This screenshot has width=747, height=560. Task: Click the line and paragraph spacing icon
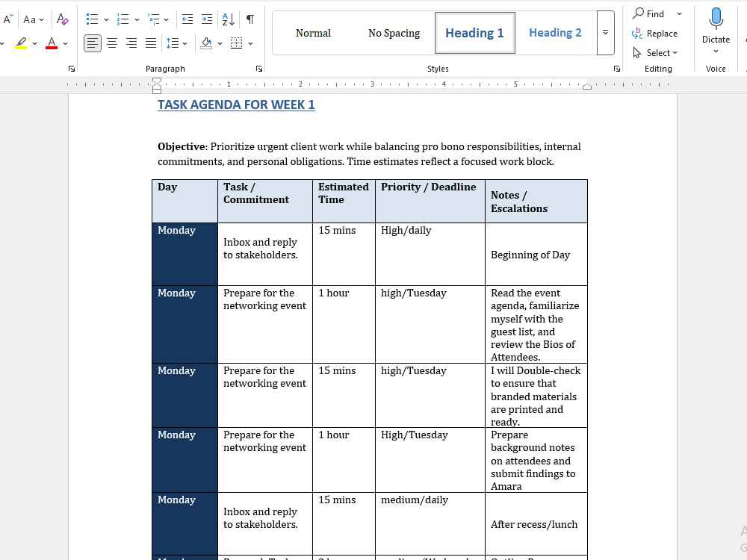pyautogui.click(x=172, y=43)
